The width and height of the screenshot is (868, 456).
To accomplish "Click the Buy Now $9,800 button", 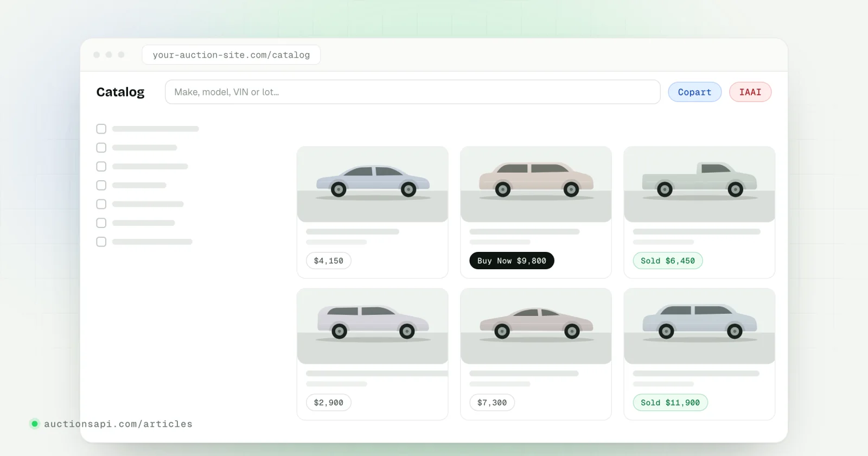I will point(512,261).
